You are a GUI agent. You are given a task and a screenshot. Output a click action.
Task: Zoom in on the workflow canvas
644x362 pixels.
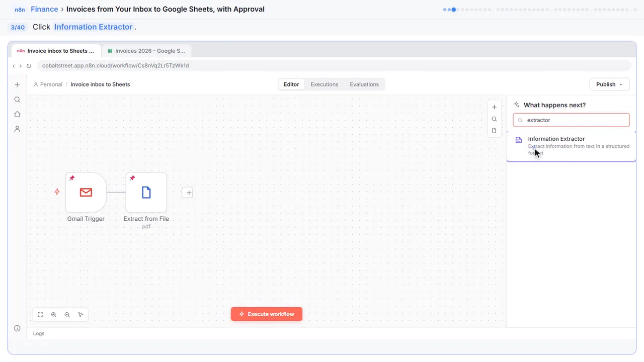54,315
